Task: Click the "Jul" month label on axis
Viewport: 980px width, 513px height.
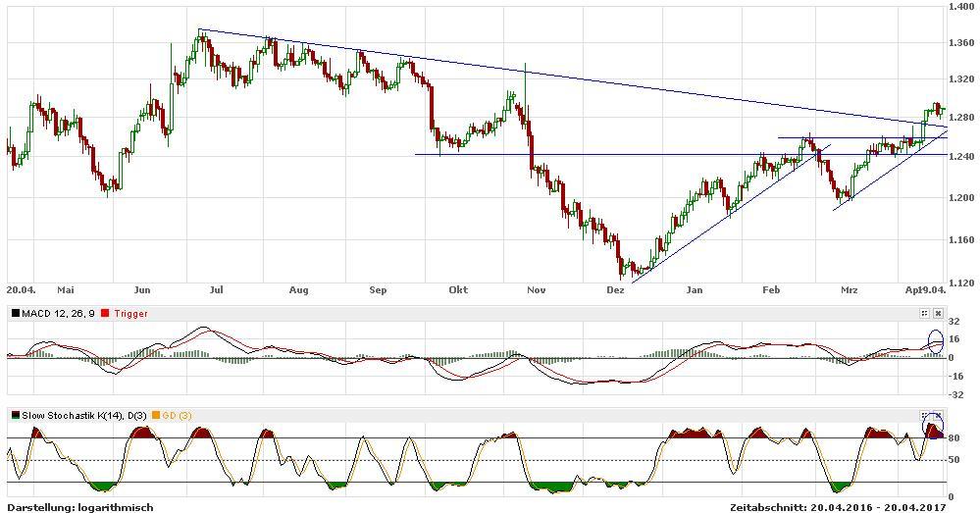Action: click(216, 290)
